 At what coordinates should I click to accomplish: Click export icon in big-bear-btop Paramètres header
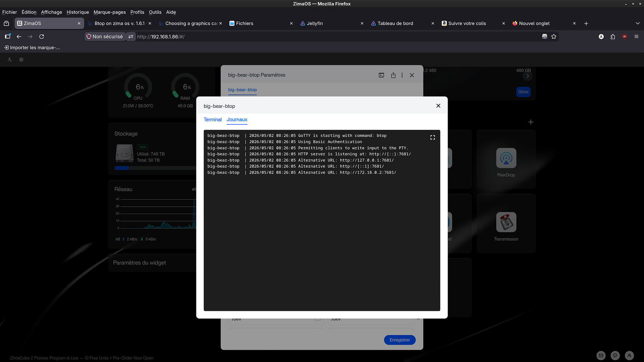coord(393,75)
